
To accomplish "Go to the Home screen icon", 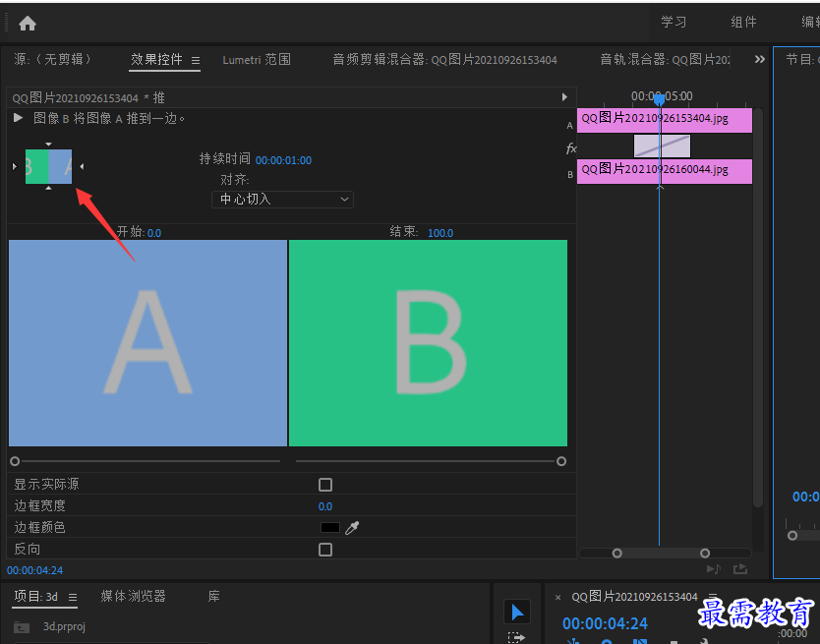I will (28, 23).
